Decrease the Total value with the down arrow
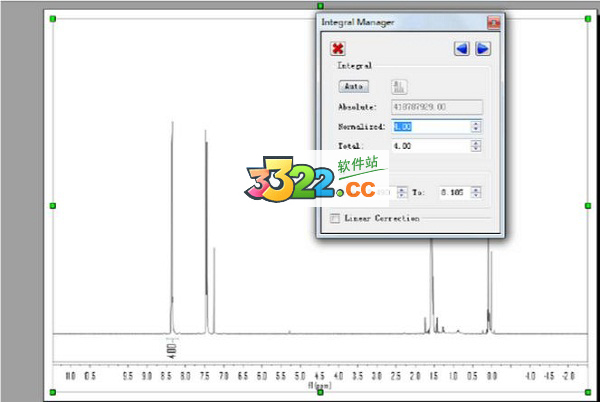 (476, 149)
